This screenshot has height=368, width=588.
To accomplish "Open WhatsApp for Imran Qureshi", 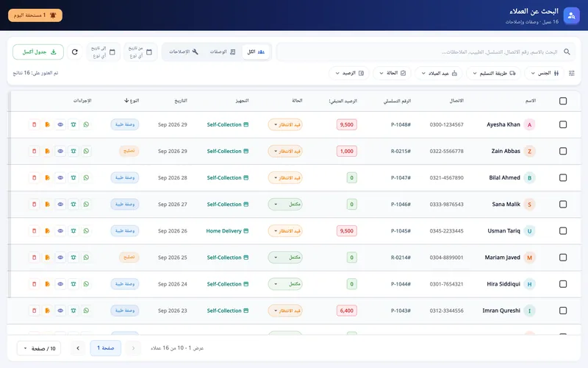I will pyautogui.click(x=86, y=311).
